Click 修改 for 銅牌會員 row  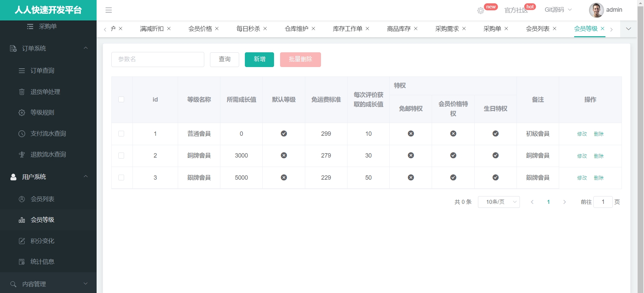click(x=582, y=156)
